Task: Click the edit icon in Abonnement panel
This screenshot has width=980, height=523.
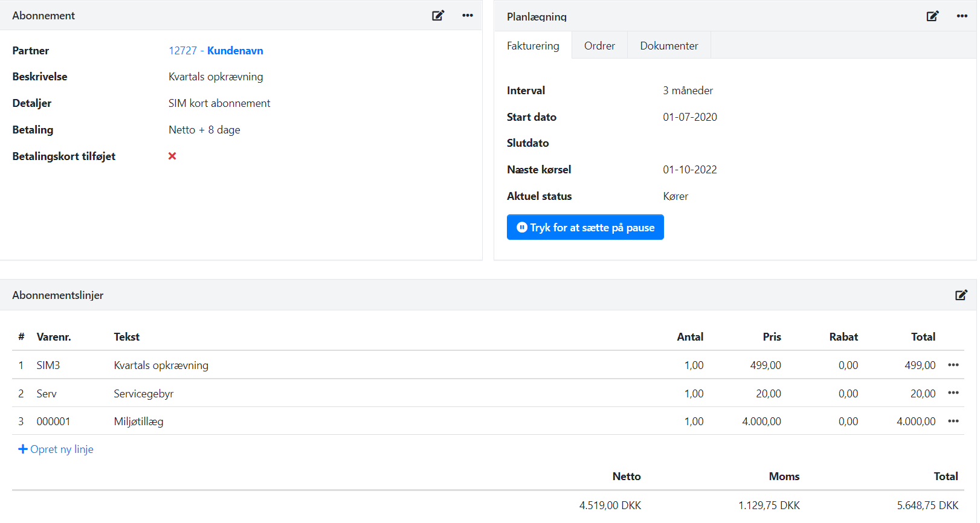Action: (438, 16)
